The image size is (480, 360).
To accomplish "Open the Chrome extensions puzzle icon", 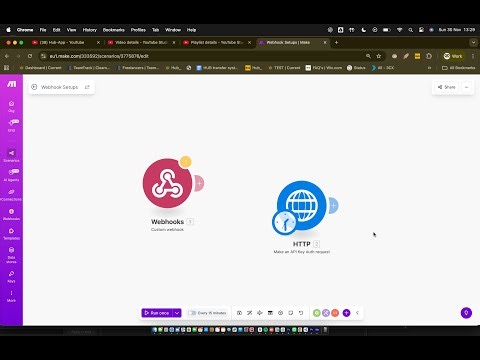I will tap(429, 56).
